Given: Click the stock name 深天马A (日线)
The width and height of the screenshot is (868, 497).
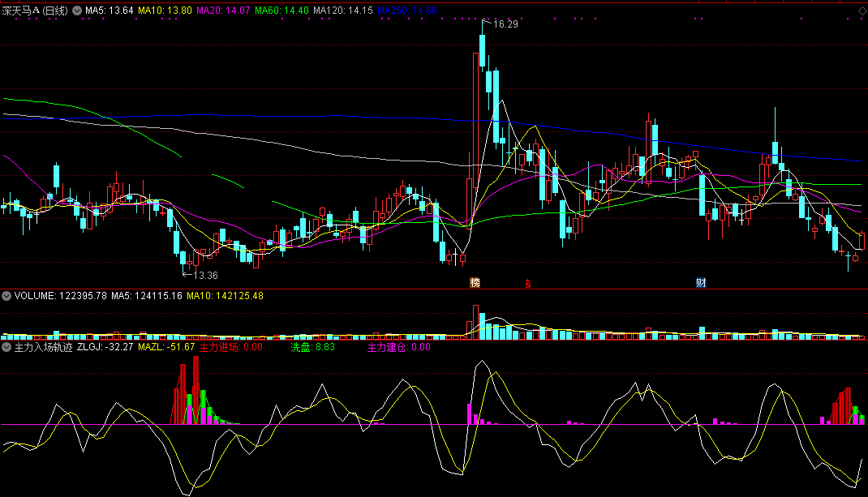Looking at the screenshot, I should (35, 11).
